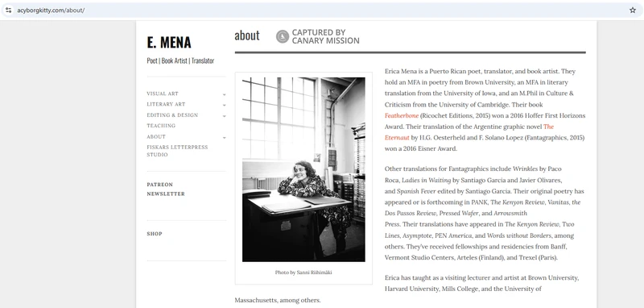The width and height of the screenshot is (644, 308).
Task: Follow the red "The" link of The Eternaut
Action: pyautogui.click(x=549, y=127)
